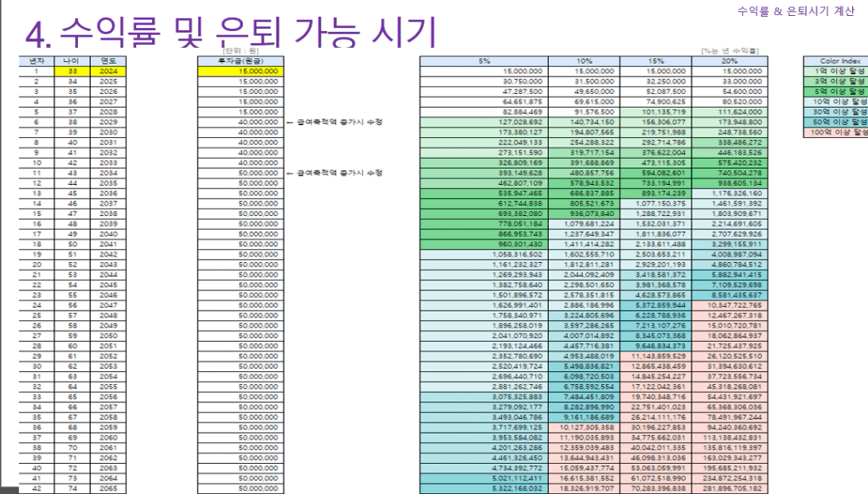Screen dimensions: 868x494
Task: Click the 급여축적액 증가시 수정 note beside 2029 row
Action: coord(335,122)
